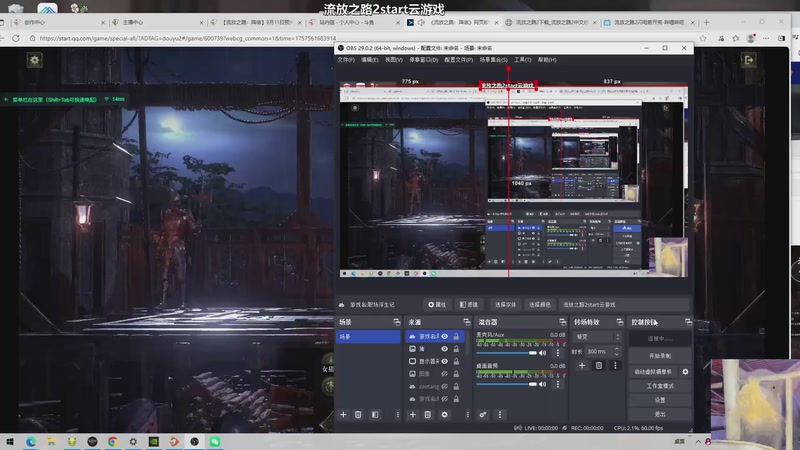Click the text field showing 流放之路2start云游戏
The image size is (800, 450).
[624, 305]
